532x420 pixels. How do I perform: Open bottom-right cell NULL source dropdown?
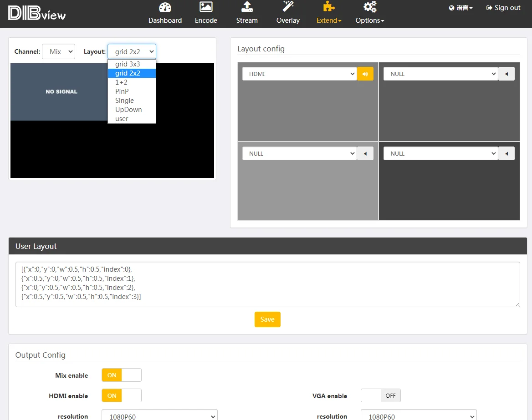click(441, 153)
